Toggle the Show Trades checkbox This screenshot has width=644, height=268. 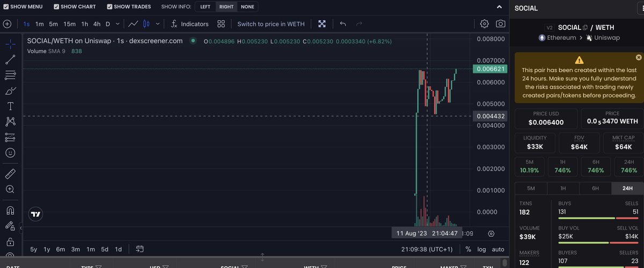click(x=110, y=7)
